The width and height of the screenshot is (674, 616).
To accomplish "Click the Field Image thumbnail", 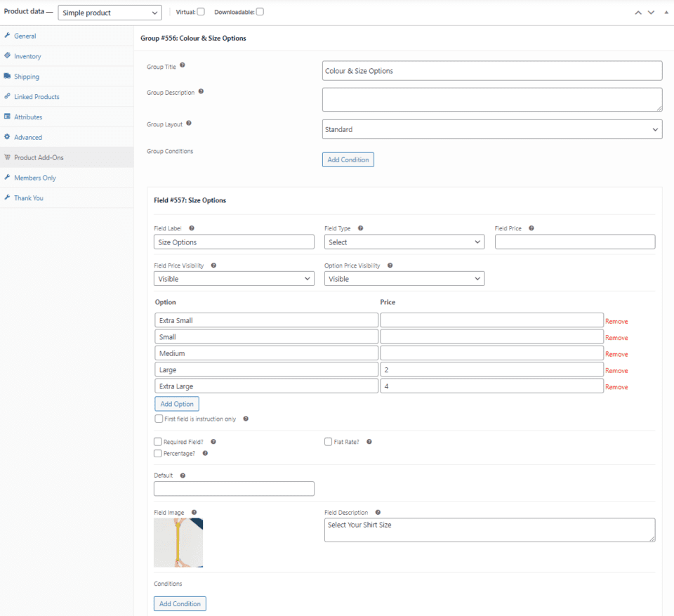I will click(x=178, y=542).
